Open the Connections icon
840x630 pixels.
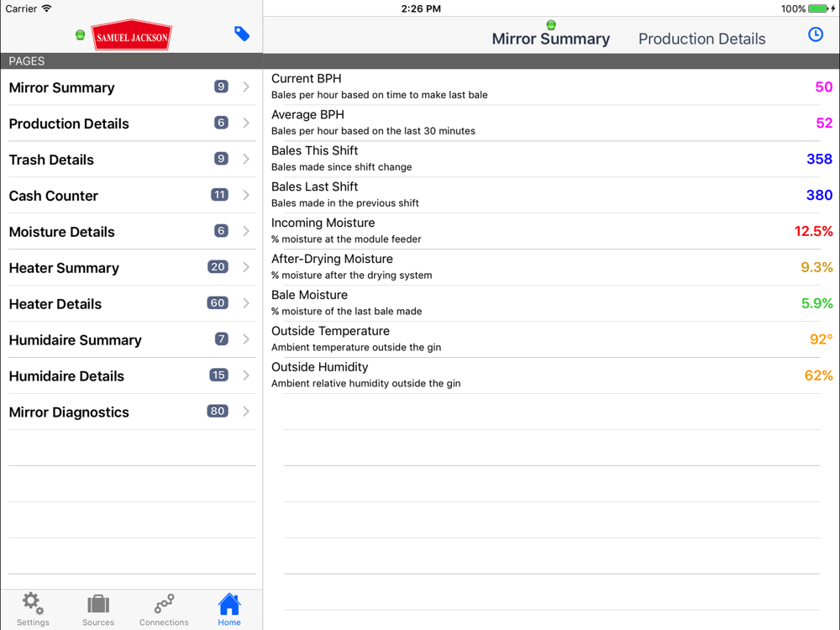[164, 608]
